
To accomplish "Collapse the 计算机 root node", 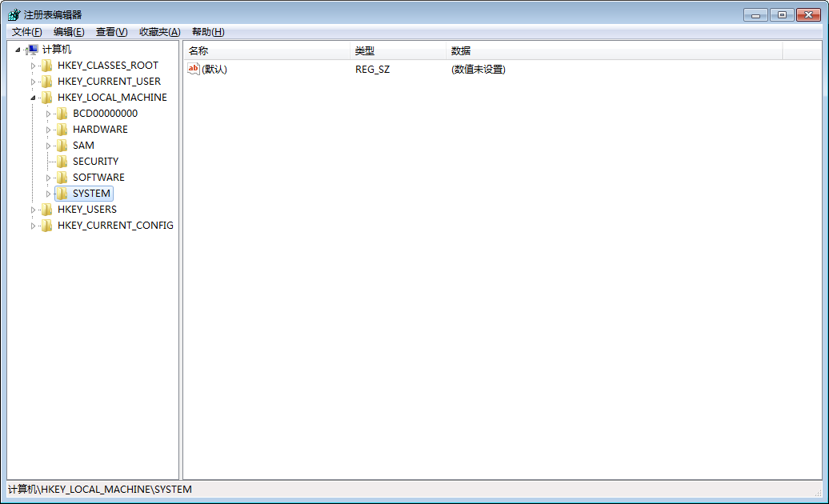I will (18, 50).
